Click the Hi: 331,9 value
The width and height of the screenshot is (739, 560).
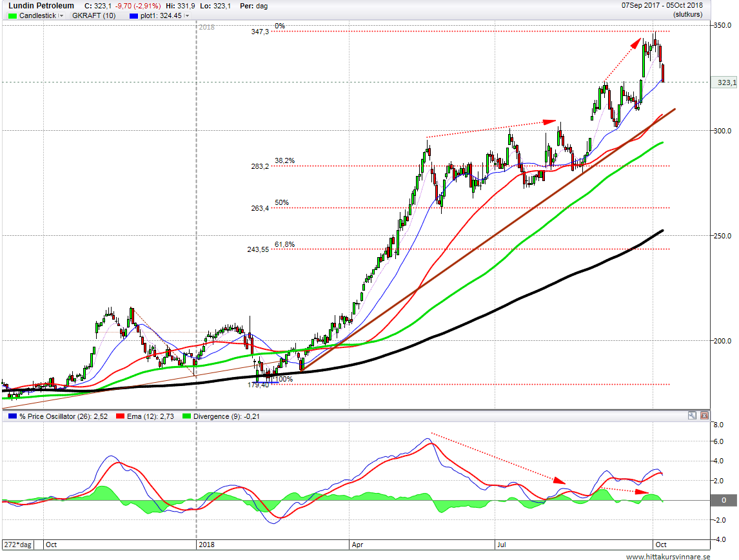180,6
